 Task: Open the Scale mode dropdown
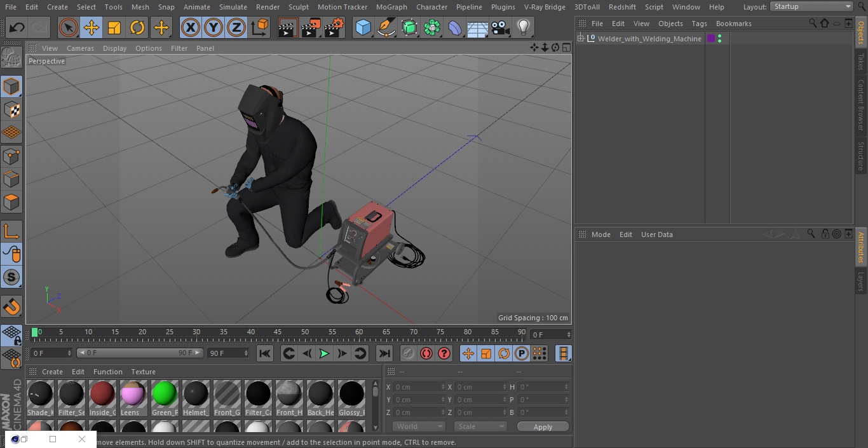pyautogui.click(x=480, y=426)
